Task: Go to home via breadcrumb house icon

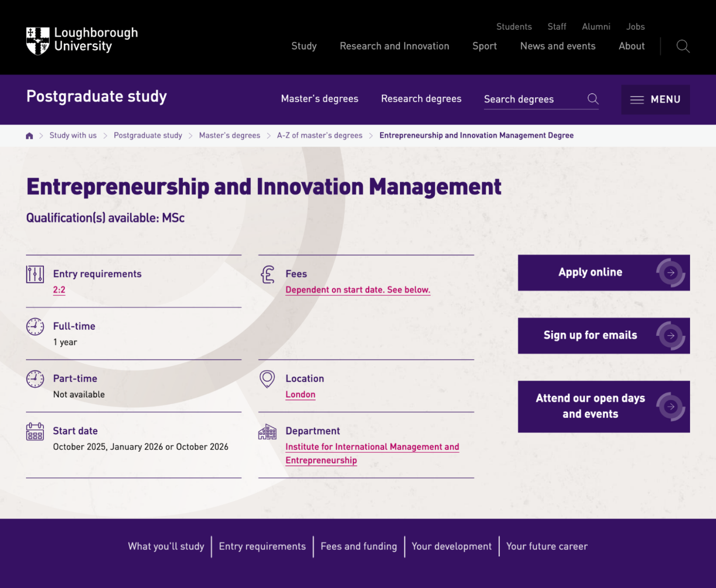Action: tap(29, 136)
